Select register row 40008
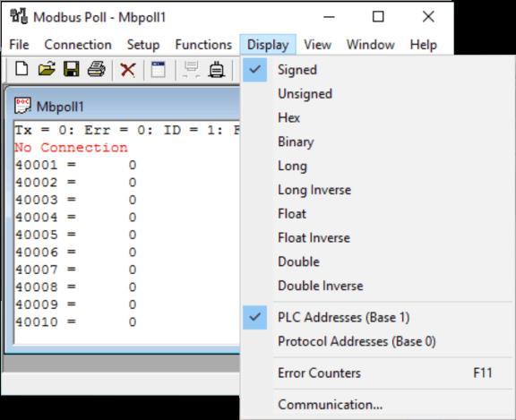The image size is (516, 420). (x=75, y=287)
